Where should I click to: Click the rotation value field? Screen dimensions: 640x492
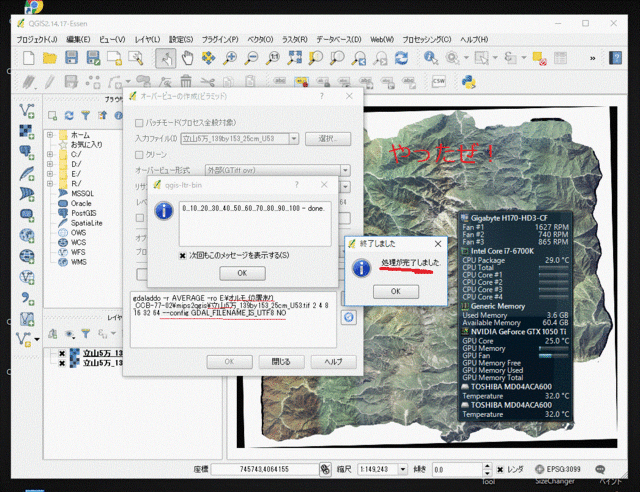(457, 470)
